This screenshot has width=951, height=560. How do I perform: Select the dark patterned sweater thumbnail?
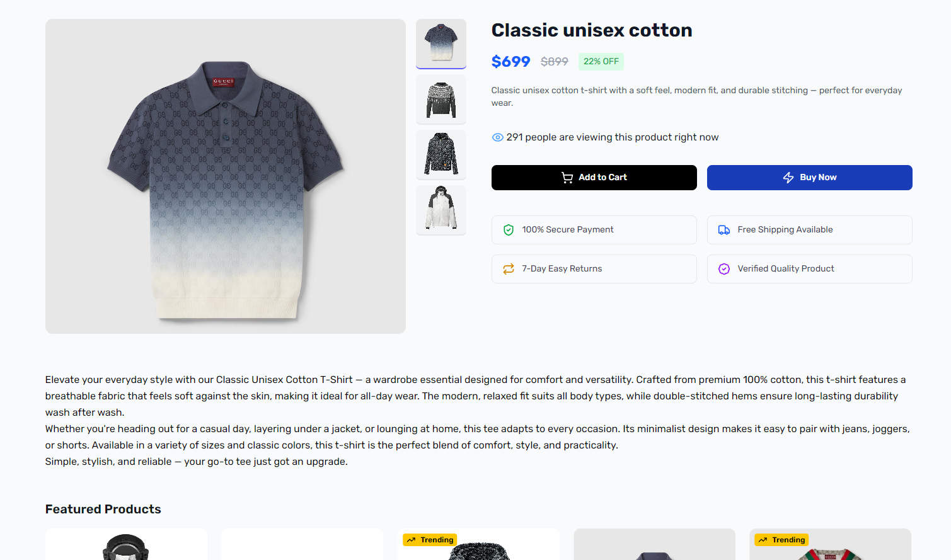coord(441,100)
